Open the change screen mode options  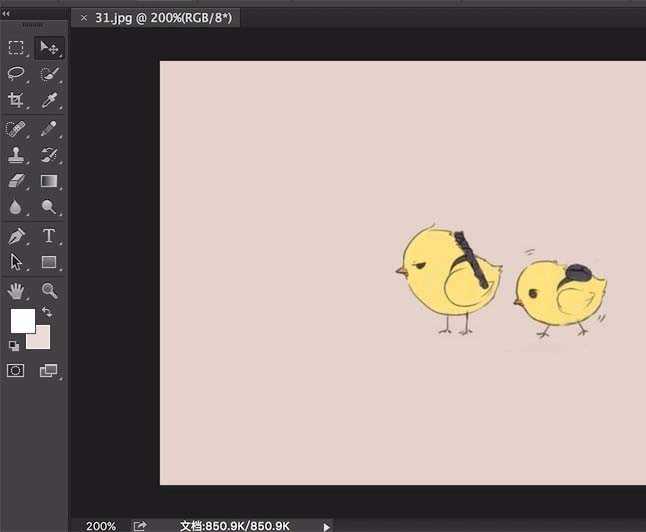48,370
